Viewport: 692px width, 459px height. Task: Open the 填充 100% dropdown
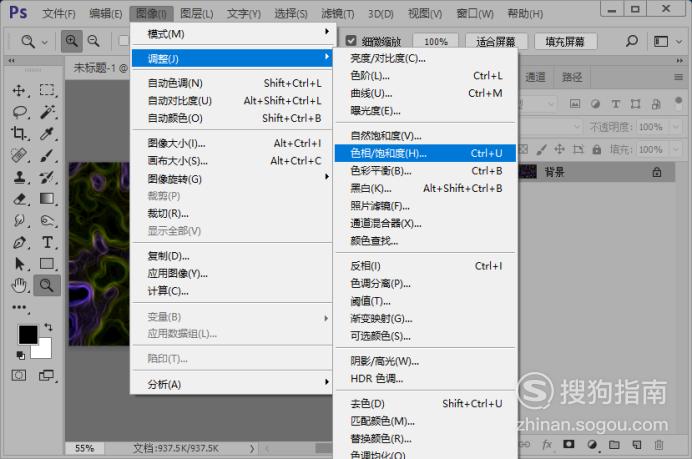675,150
